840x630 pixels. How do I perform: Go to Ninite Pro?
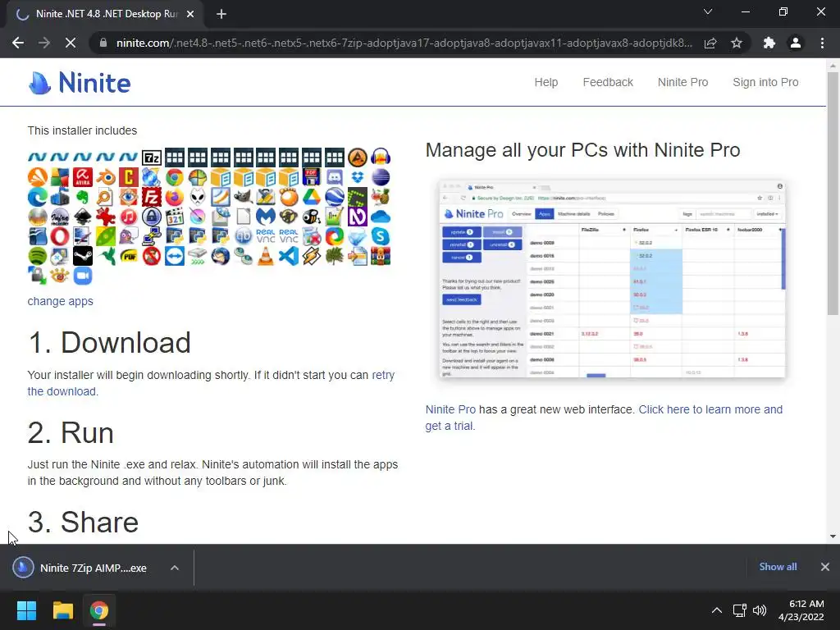click(683, 82)
